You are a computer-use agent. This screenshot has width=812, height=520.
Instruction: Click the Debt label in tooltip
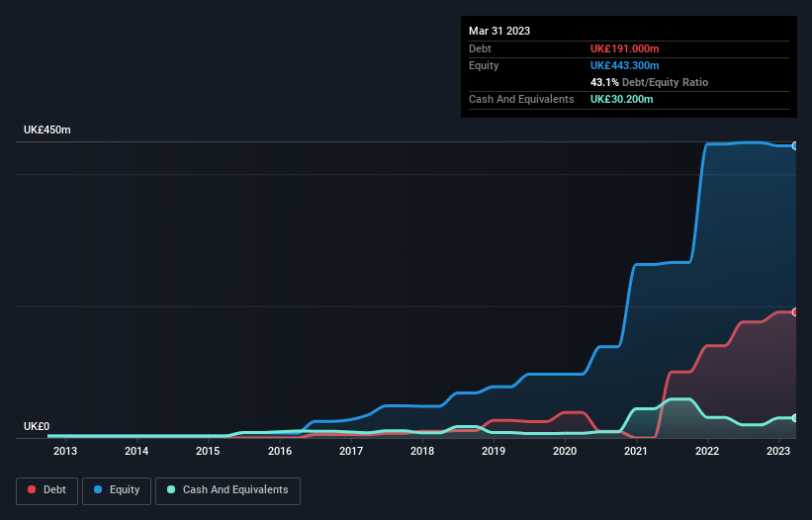(x=480, y=48)
